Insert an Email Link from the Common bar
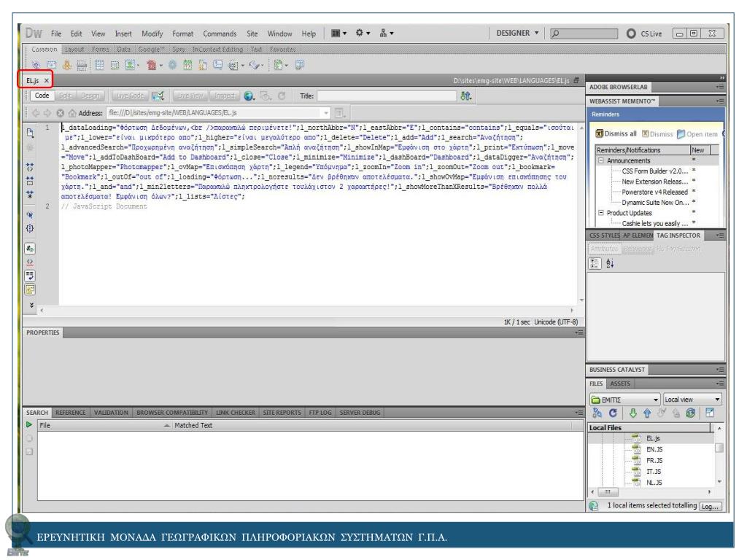This screenshot has height=560, width=747. [x=52, y=65]
